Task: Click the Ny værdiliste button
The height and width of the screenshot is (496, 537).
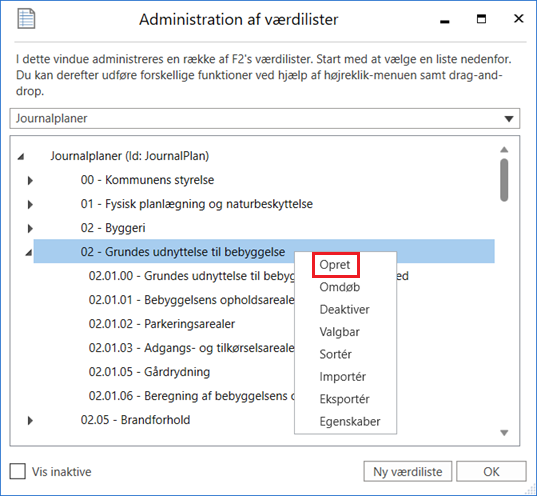Action: coord(408,471)
